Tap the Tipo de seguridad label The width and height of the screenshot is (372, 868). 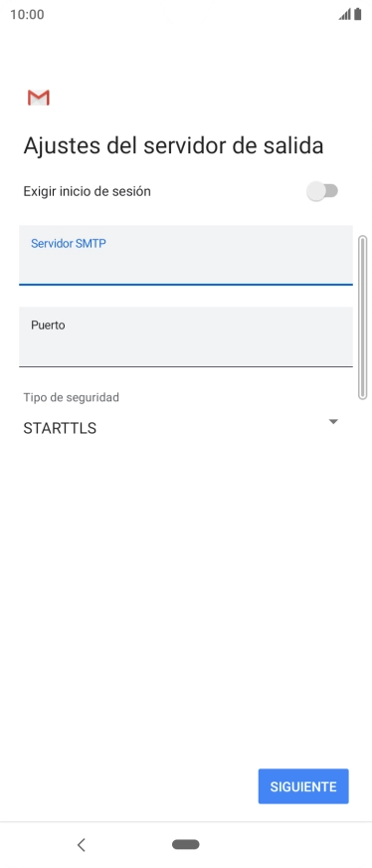click(x=71, y=397)
